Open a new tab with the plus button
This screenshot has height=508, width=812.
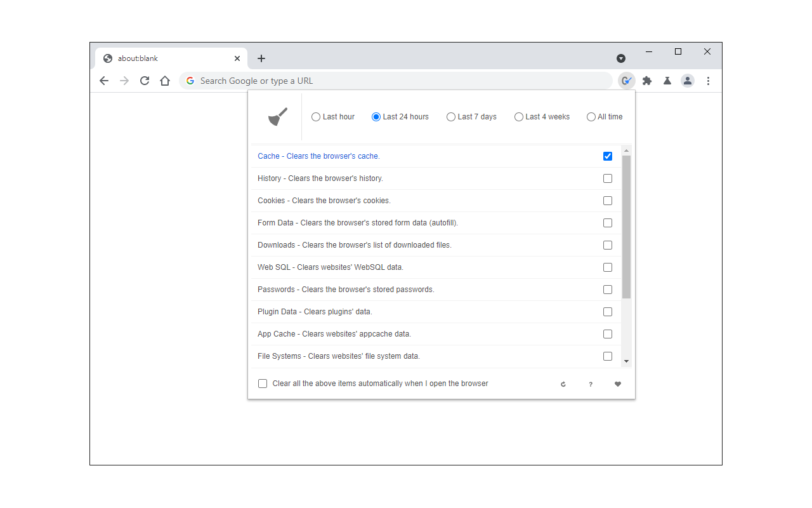[261, 58]
